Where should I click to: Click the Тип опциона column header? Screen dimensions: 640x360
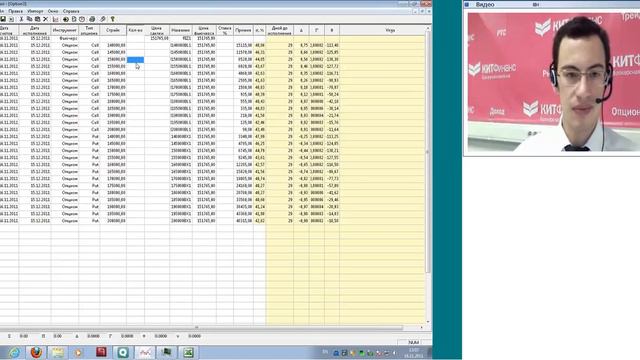[89, 30]
